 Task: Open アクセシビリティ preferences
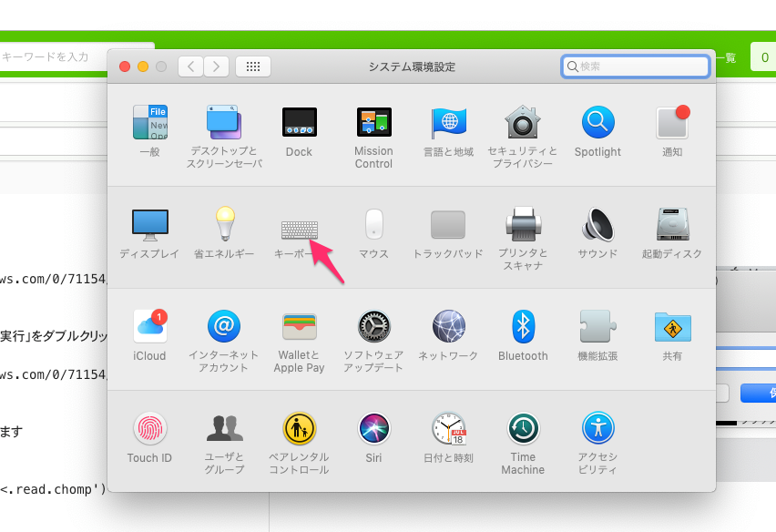pos(597,428)
